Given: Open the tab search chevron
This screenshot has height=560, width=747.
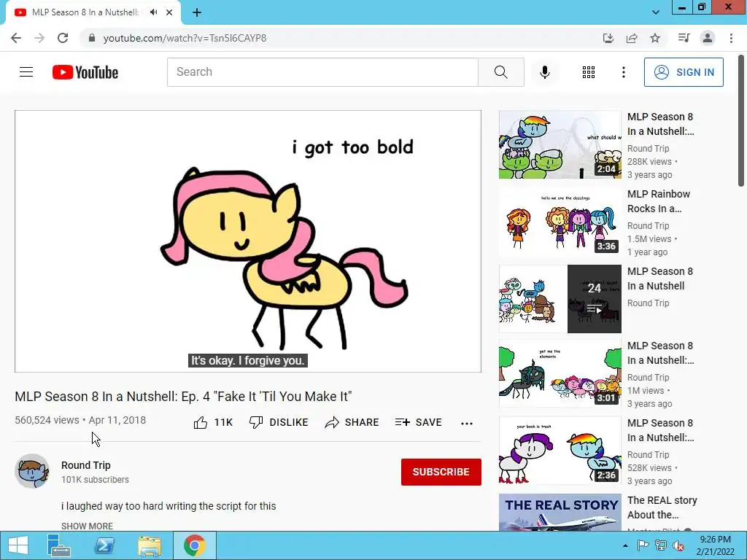Looking at the screenshot, I should (x=656, y=12).
